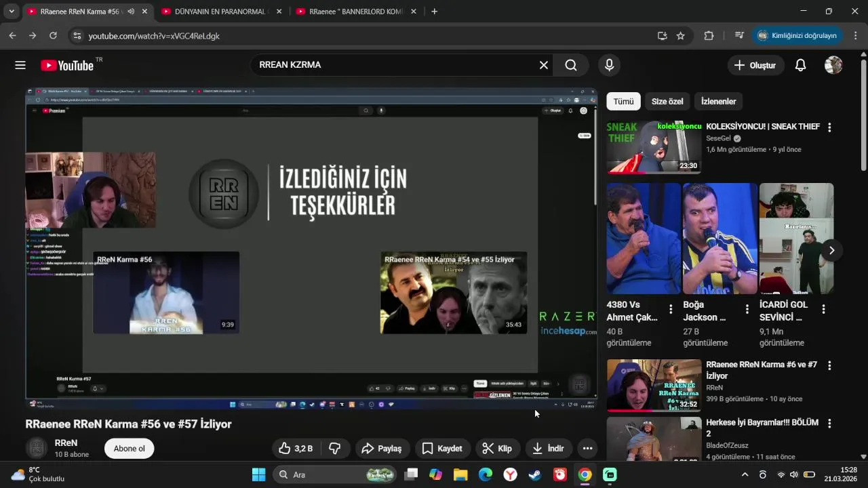Open YouTube notifications bell

coord(800,65)
